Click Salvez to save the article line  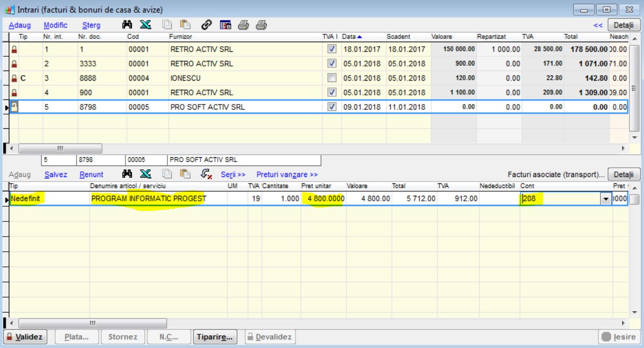[x=56, y=175]
